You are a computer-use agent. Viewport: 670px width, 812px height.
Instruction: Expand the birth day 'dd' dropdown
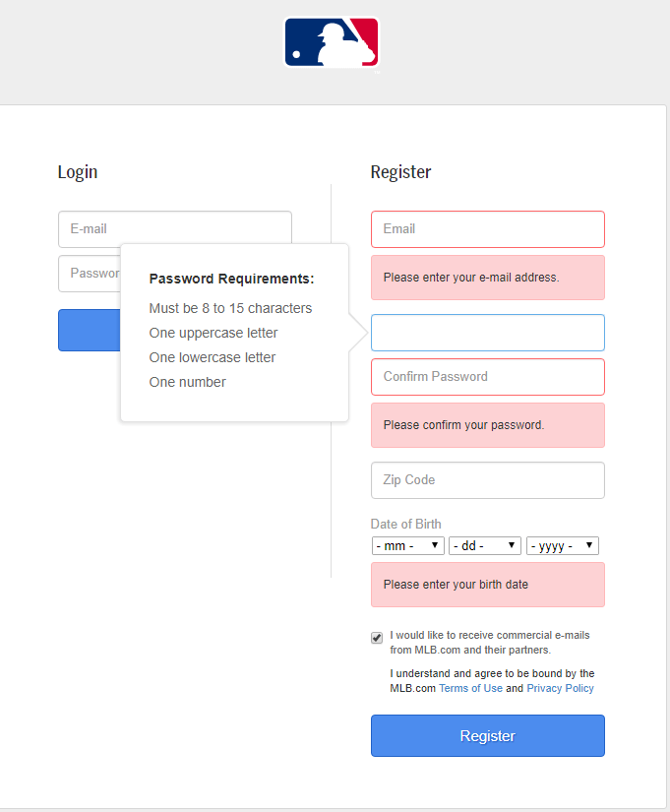[x=484, y=545]
